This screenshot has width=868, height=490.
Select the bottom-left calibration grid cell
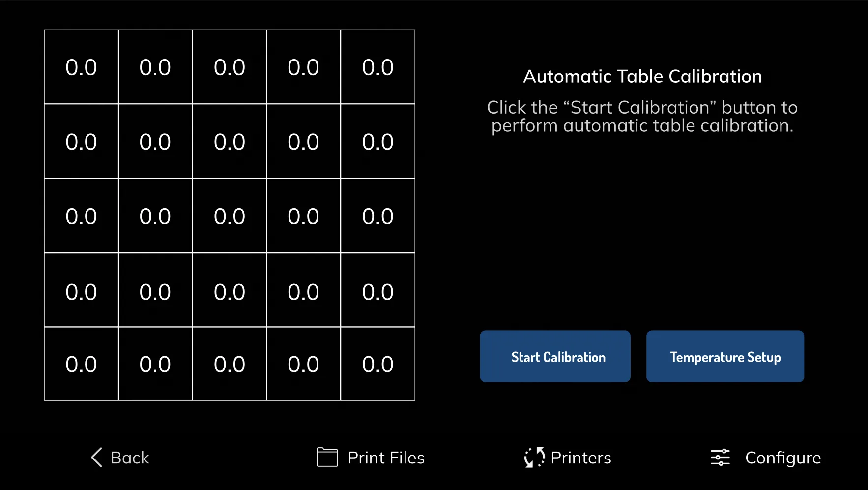(81, 364)
